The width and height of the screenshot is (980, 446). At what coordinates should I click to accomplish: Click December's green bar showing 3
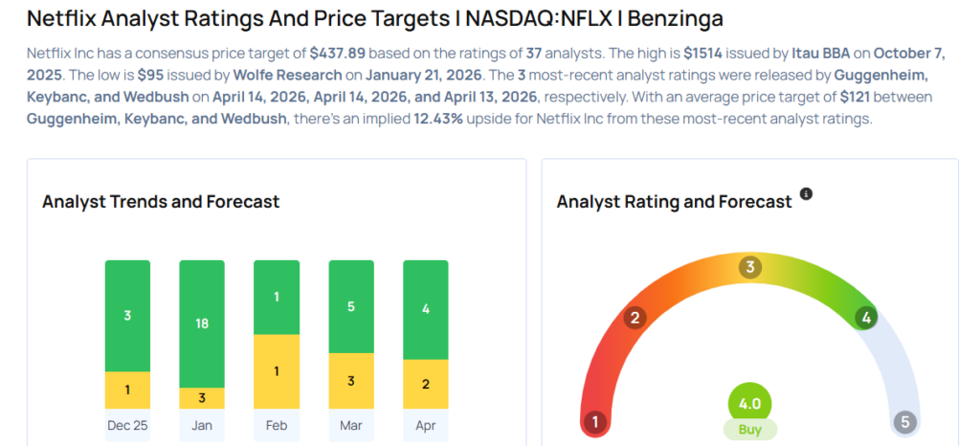pos(127,315)
